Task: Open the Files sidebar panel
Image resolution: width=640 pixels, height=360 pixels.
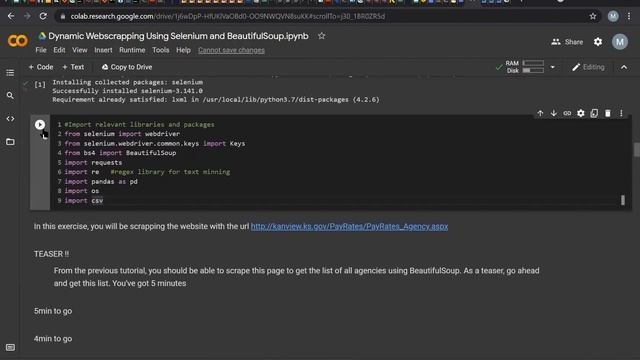Action: pyautogui.click(x=10, y=142)
